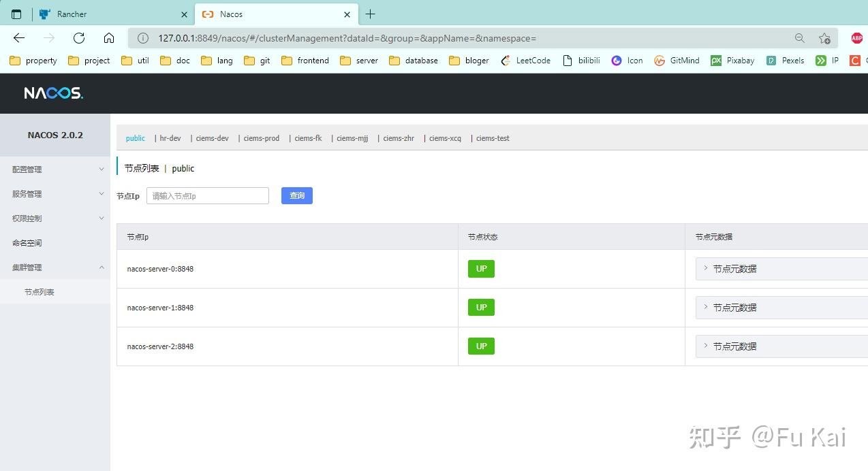Go back using the back arrow
Screen dimensions: 868x471
click(18, 38)
